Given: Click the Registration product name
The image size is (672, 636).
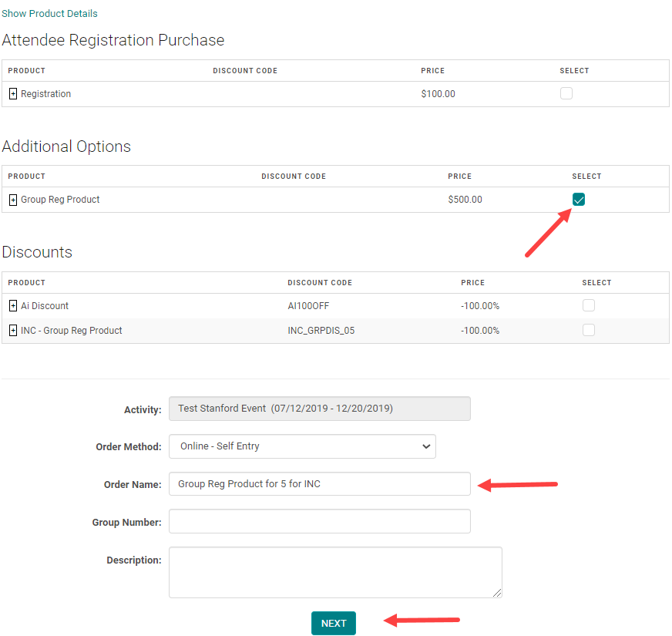Looking at the screenshot, I should (x=45, y=94).
